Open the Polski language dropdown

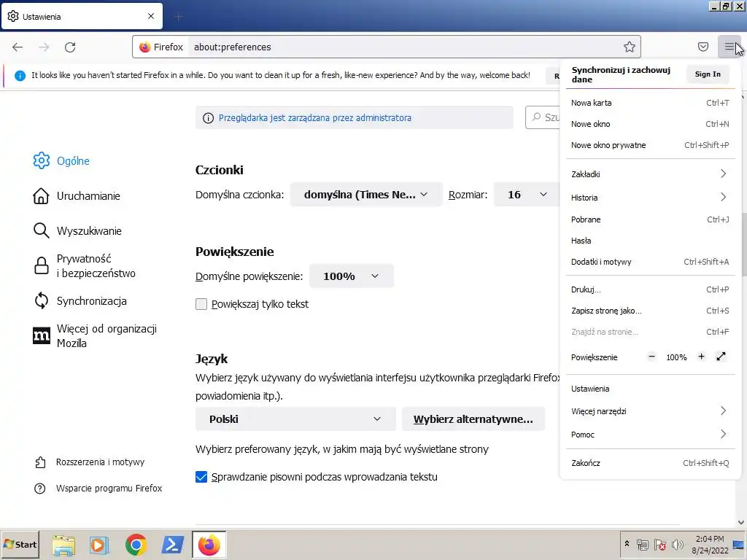pos(295,419)
